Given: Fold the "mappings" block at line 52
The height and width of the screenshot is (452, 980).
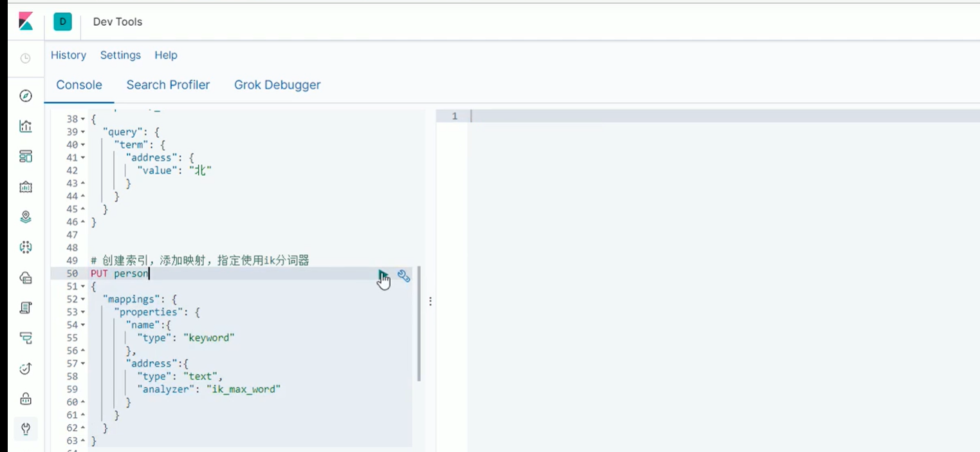Looking at the screenshot, I should tap(83, 299).
